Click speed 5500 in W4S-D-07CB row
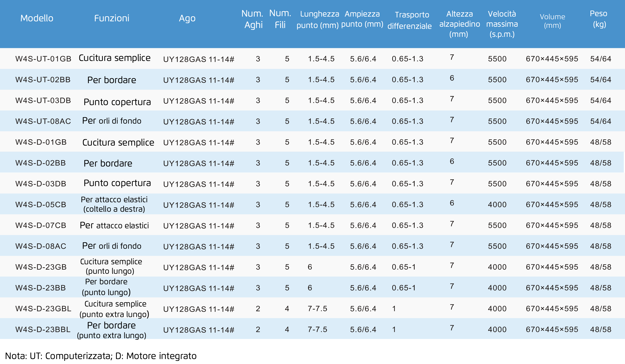The image size is (625, 364). [x=497, y=225]
